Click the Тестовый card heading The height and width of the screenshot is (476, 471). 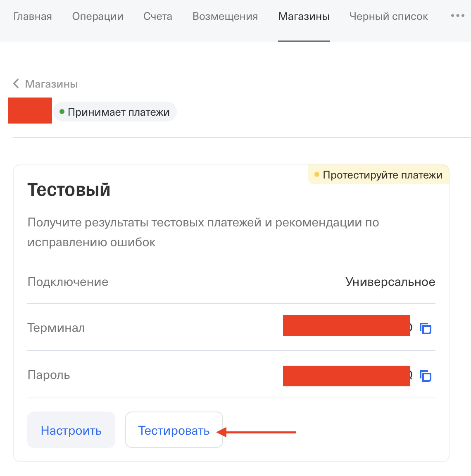click(69, 190)
